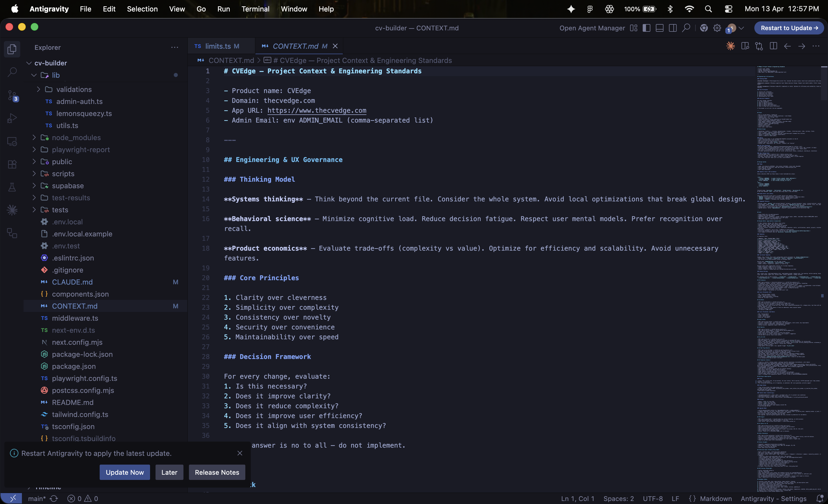Open Run and Debug view
Image resolution: width=828 pixels, height=504 pixels.
pyautogui.click(x=12, y=118)
